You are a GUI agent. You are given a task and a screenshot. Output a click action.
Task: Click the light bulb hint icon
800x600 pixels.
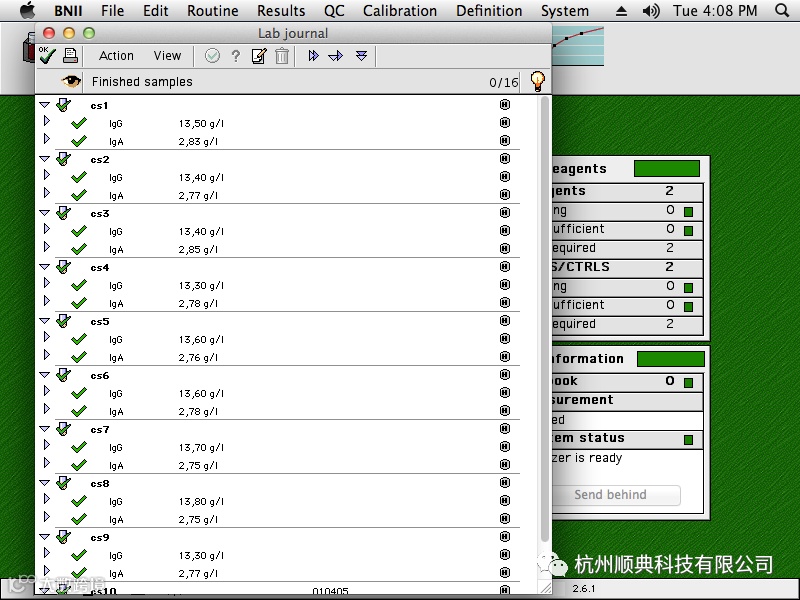coord(538,81)
